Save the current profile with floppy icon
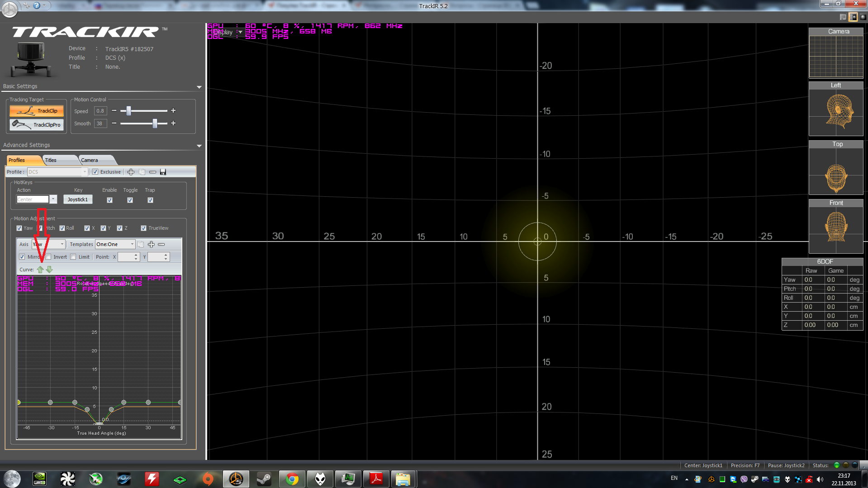Screen dimensions: 868x488 point(163,172)
